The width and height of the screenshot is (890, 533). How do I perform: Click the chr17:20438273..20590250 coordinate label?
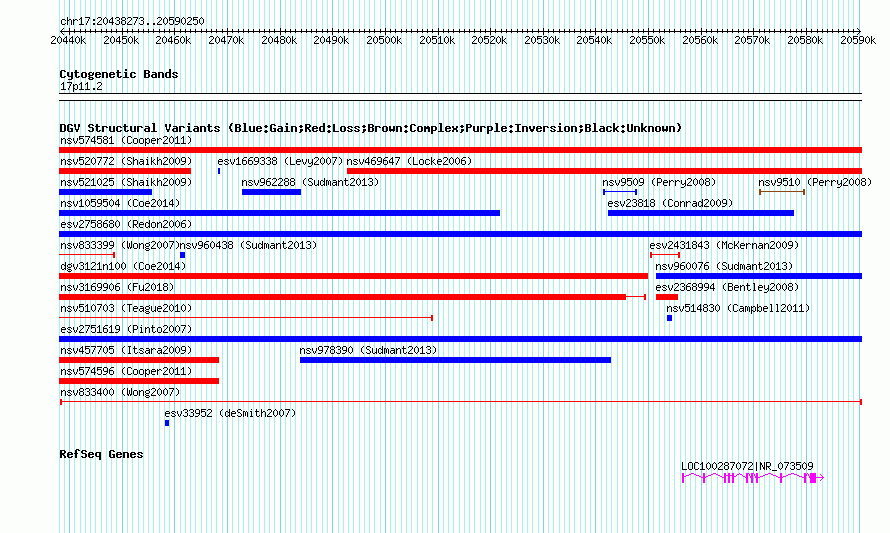(132, 21)
